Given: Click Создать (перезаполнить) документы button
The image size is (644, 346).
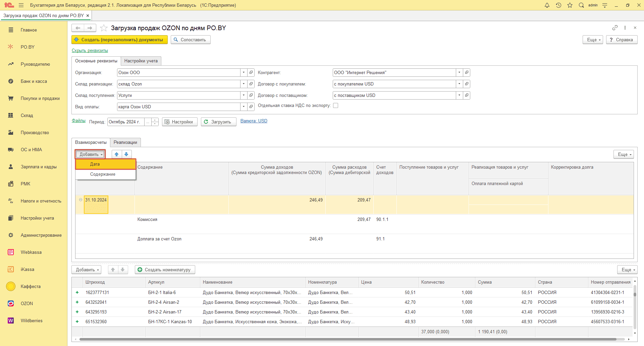Looking at the screenshot, I should click(119, 40).
